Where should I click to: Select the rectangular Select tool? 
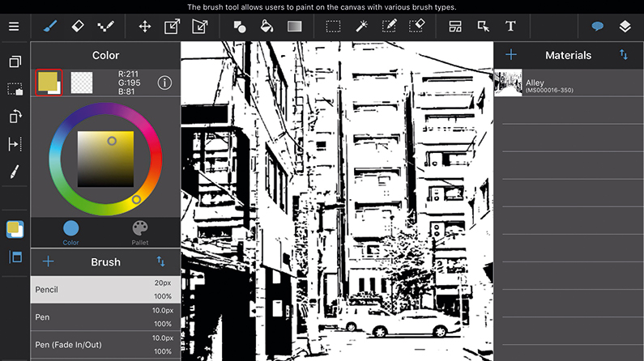pos(333,26)
